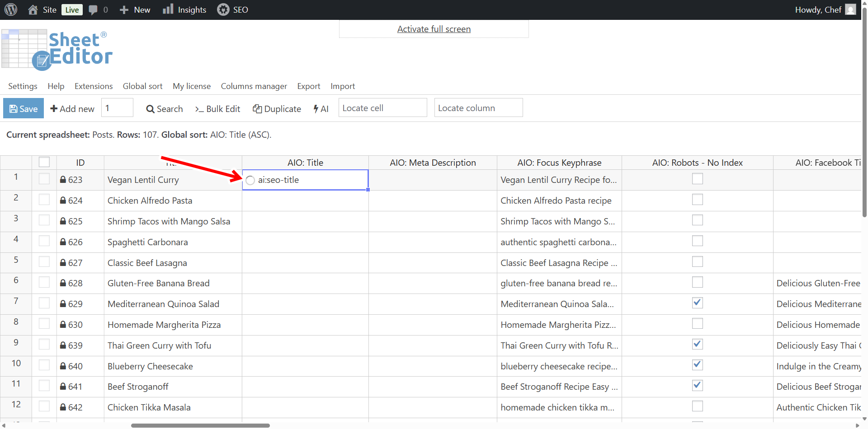This screenshot has height=429, width=868.
Task: Open the comments bubble icon
Action: pyautogui.click(x=93, y=9)
